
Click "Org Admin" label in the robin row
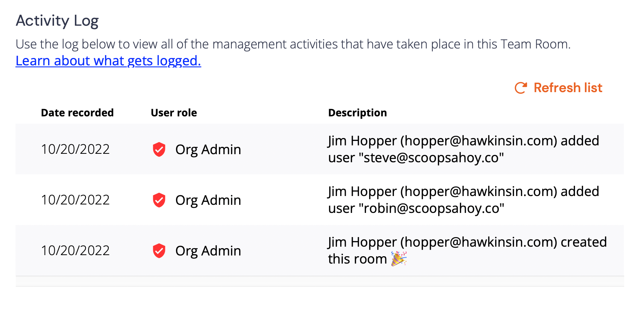click(208, 200)
